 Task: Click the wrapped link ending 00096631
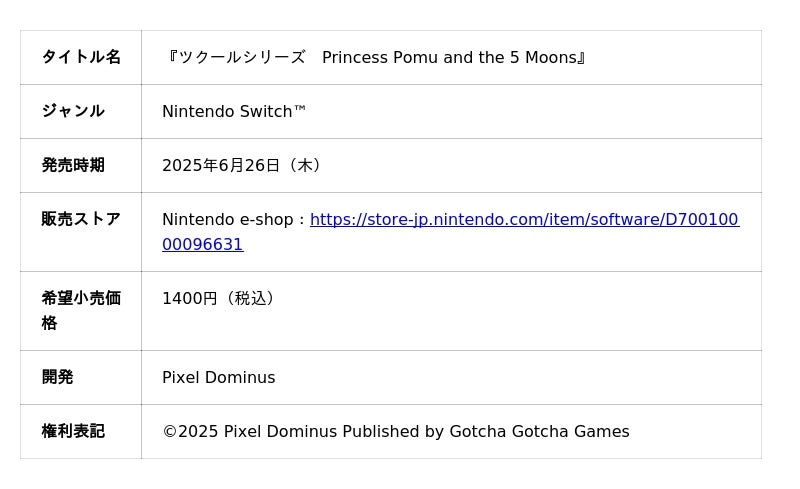203,245
